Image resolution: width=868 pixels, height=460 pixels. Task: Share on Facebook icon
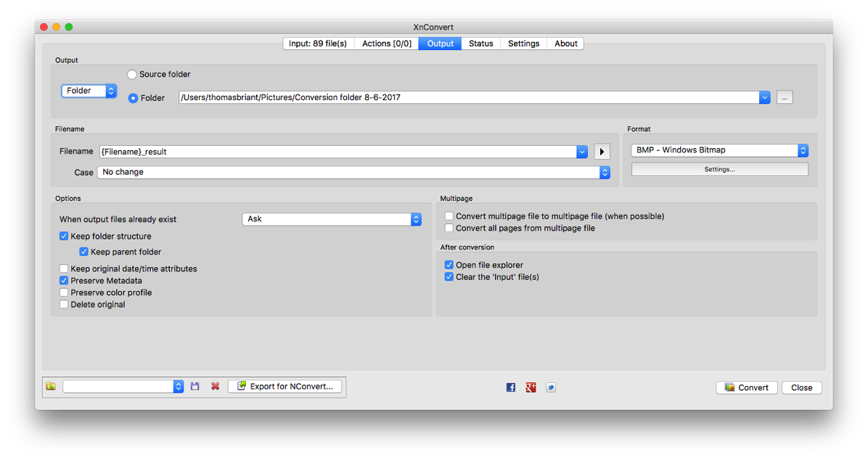511,387
